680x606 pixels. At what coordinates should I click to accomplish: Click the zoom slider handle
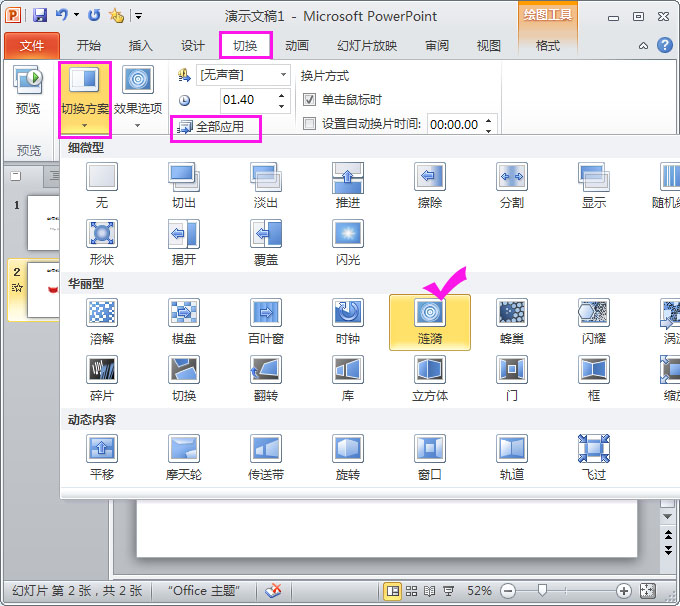coord(542,590)
